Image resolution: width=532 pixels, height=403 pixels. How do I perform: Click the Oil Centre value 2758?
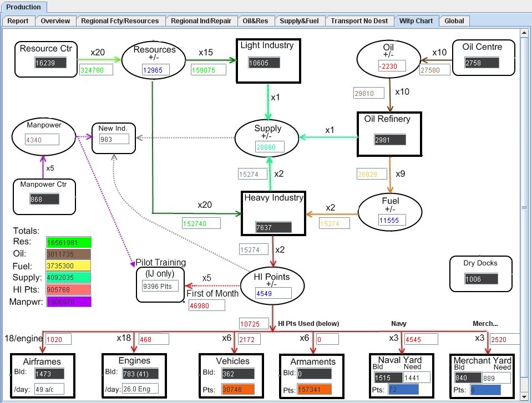(x=482, y=63)
